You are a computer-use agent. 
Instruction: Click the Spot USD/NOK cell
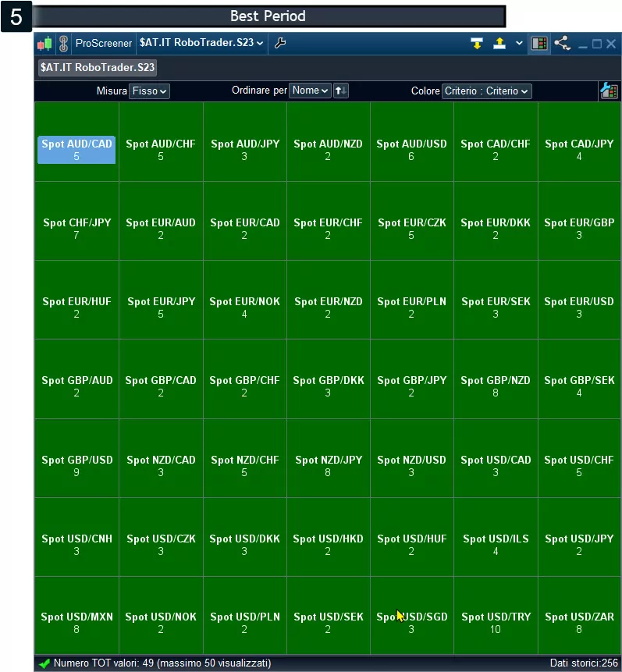pos(161,616)
